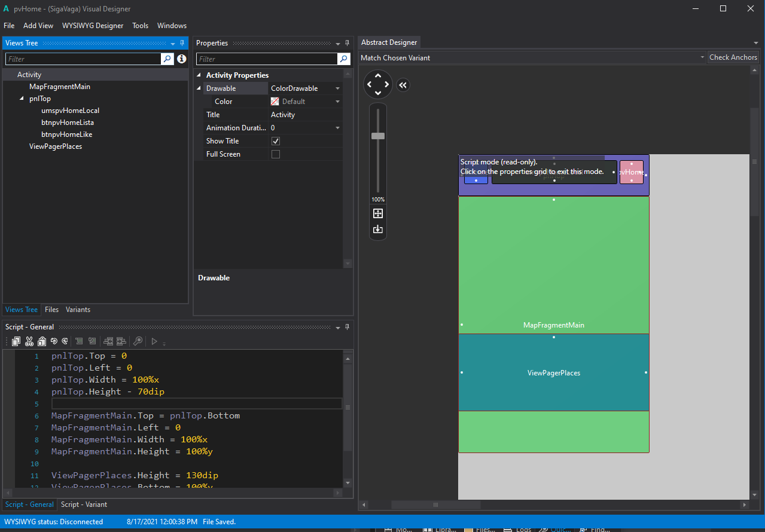Collapse the designer navigation with double-chevron button
Screen dimensions: 765x532
click(x=403, y=85)
